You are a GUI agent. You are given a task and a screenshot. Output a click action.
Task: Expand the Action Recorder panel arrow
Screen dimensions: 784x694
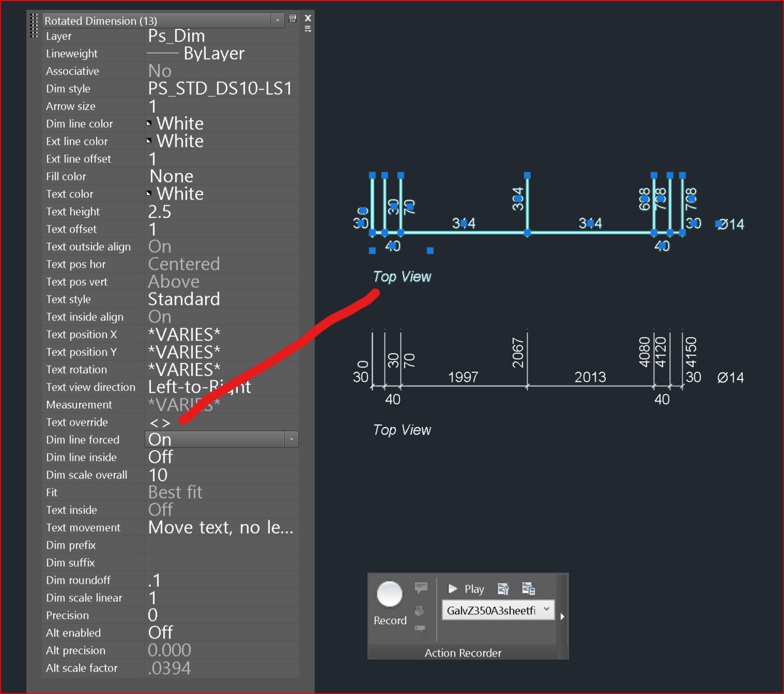pos(562,616)
